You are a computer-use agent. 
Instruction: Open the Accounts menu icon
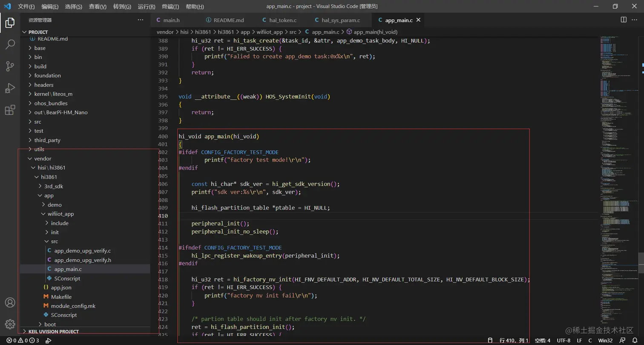click(x=10, y=302)
